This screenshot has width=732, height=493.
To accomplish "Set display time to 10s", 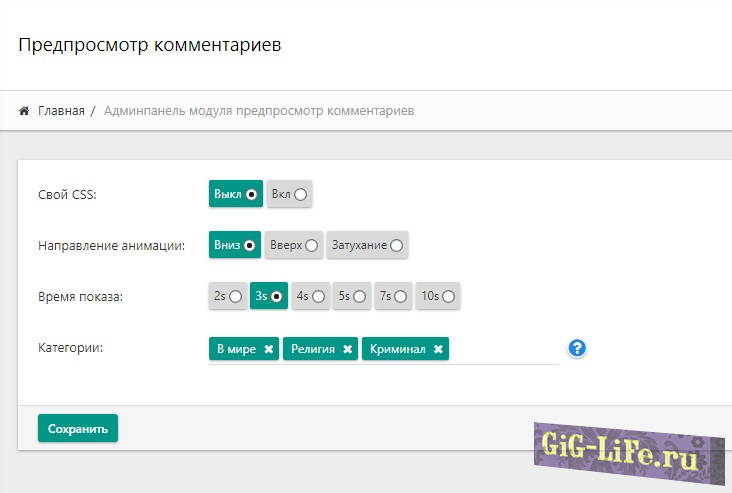I will [x=437, y=296].
